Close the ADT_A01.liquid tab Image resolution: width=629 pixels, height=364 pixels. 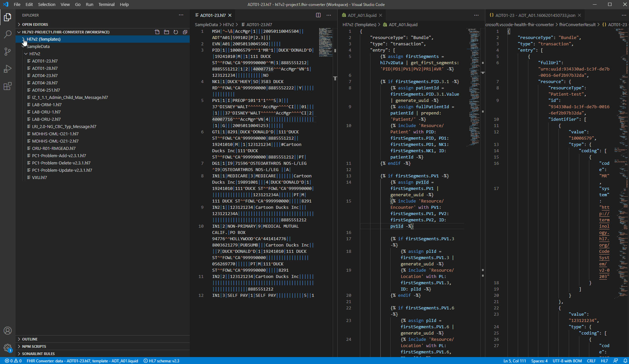tap(381, 15)
